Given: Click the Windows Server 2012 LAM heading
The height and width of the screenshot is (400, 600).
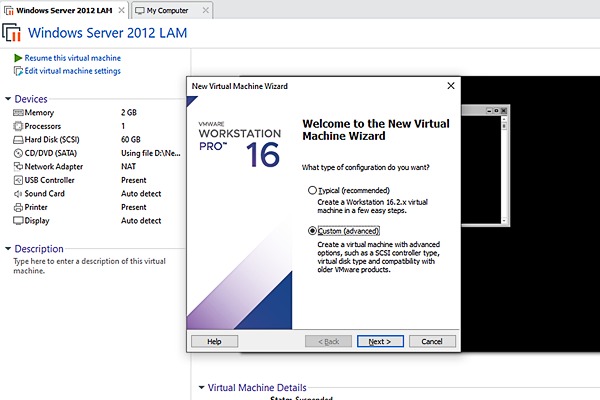Looking at the screenshot, I should pos(107,33).
